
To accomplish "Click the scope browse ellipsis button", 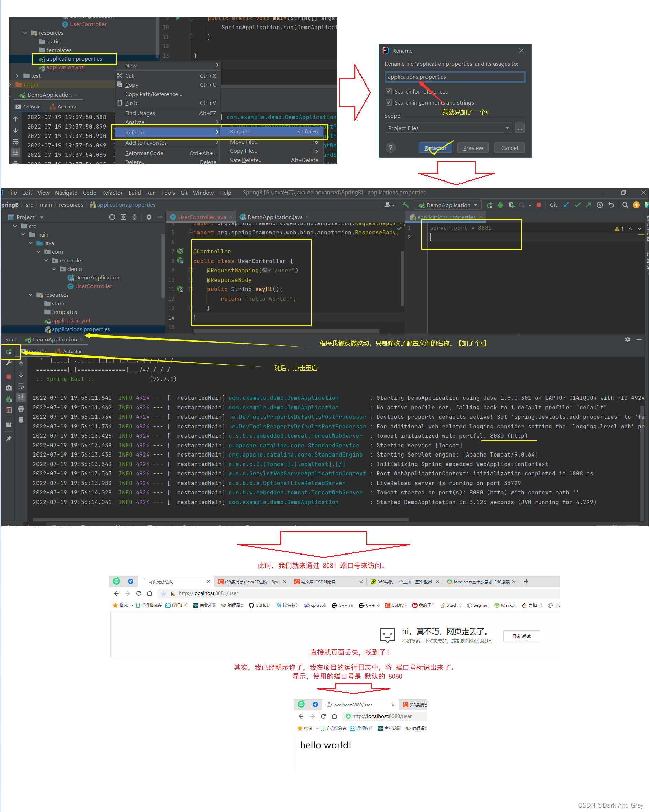I will click(520, 128).
